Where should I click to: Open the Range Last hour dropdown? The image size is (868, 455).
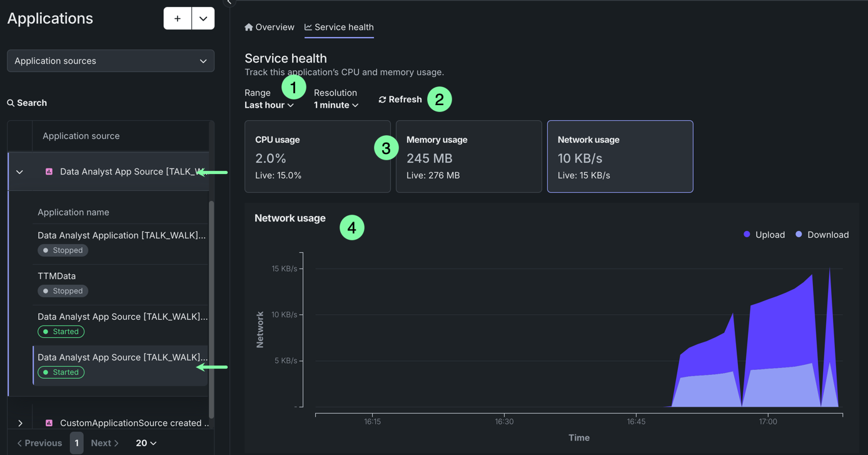269,105
